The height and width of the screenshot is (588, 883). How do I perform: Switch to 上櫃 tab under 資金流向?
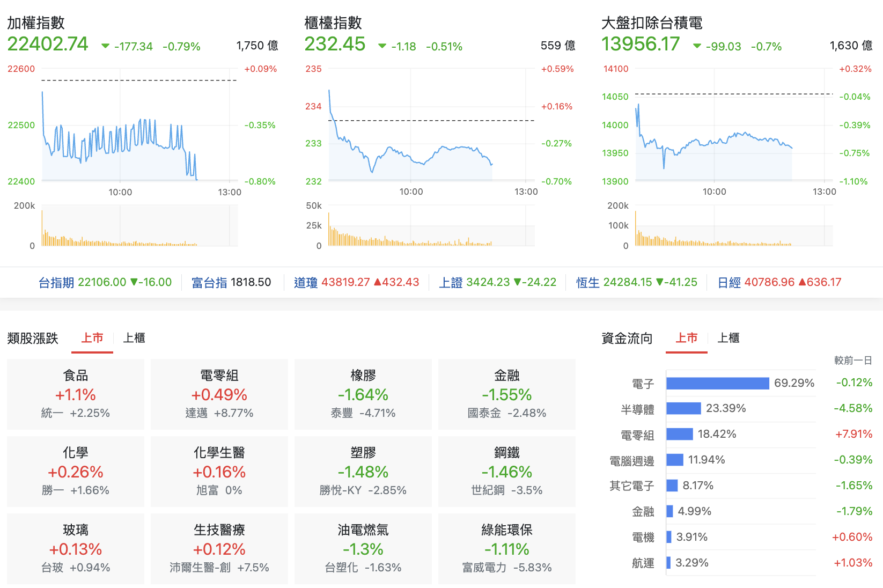[x=729, y=338]
